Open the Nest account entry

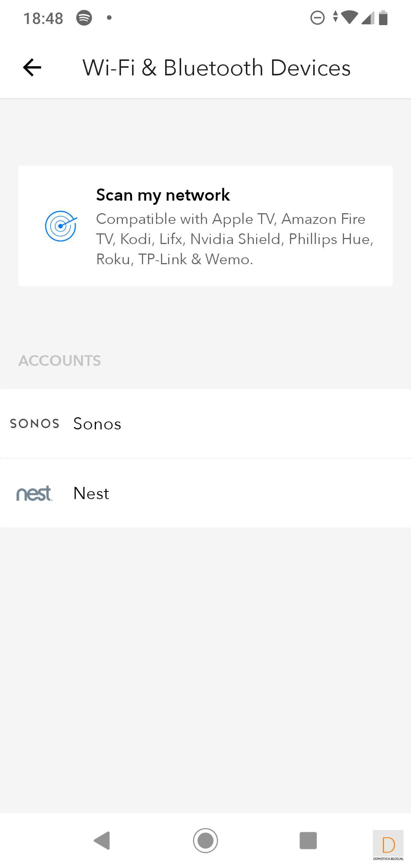coord(205,493)
